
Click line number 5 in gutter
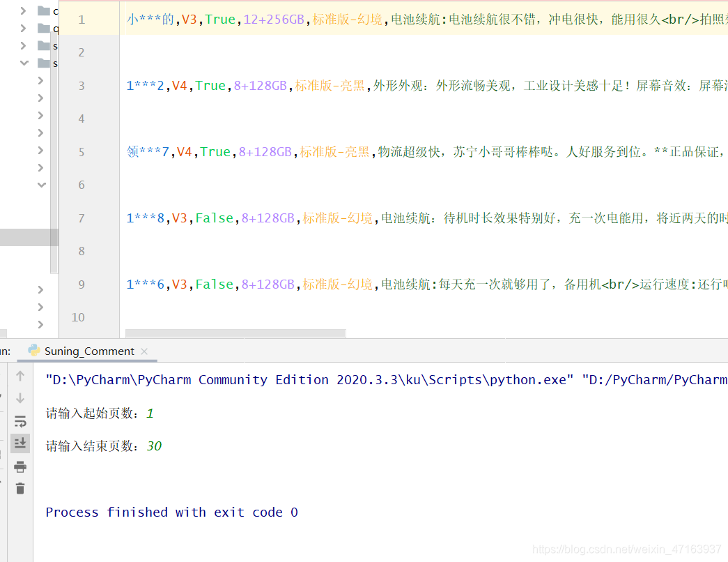pos(82,152)
